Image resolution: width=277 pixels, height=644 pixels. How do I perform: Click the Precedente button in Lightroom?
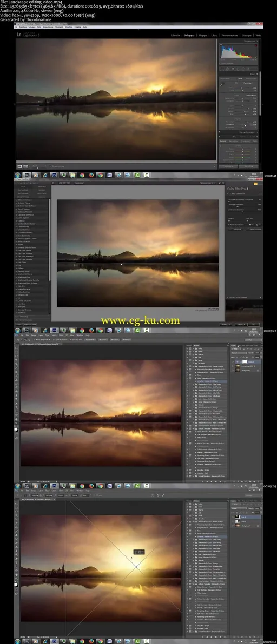[x=228, y=166]
